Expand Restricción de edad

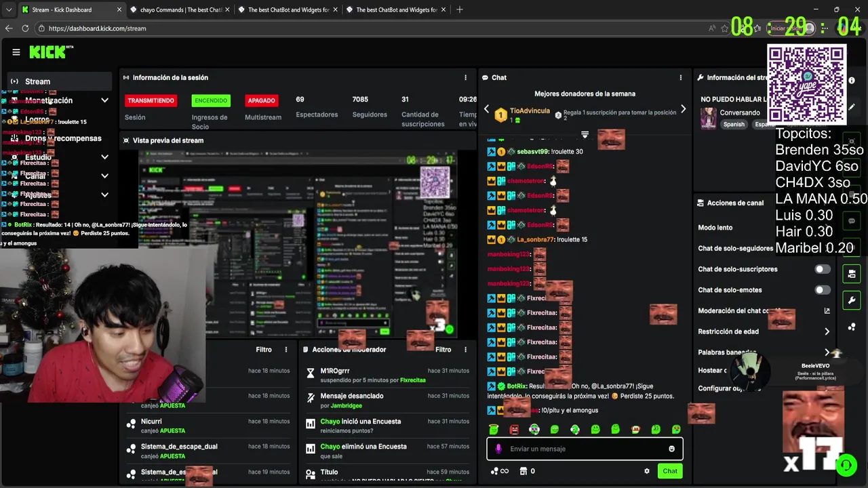tap(827, 331)
